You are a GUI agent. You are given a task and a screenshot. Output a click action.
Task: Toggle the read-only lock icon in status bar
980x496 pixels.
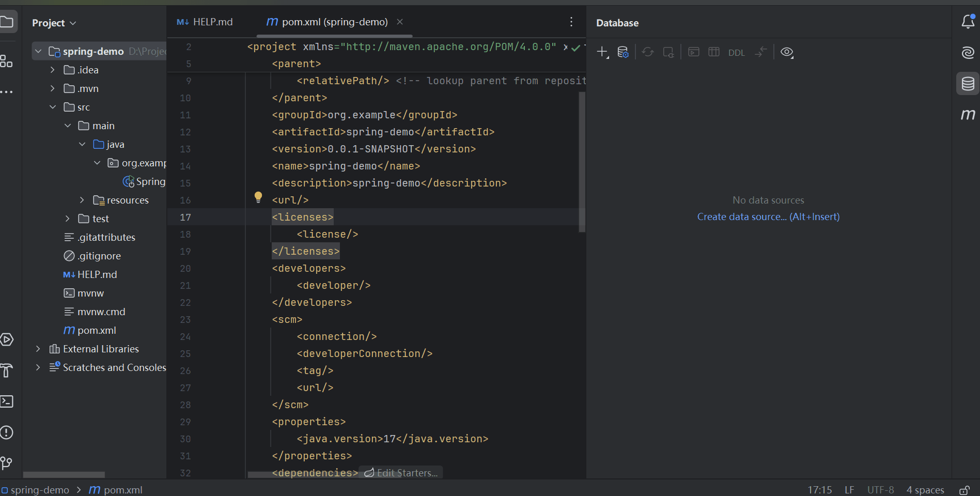point(964,490)
